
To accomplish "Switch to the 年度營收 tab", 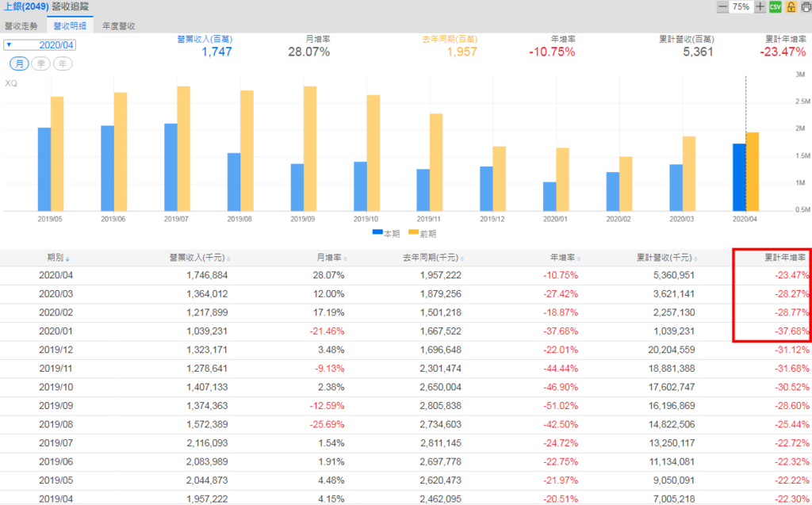I will [x=119, y=26].
